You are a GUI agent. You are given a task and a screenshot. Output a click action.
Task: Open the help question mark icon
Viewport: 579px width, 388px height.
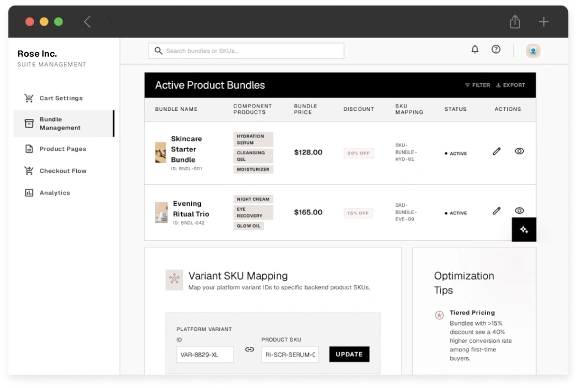[496, 49]
